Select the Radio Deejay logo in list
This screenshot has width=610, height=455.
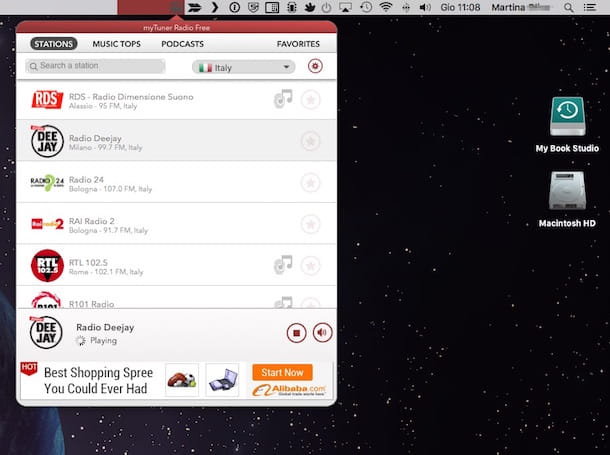(47, 141)
